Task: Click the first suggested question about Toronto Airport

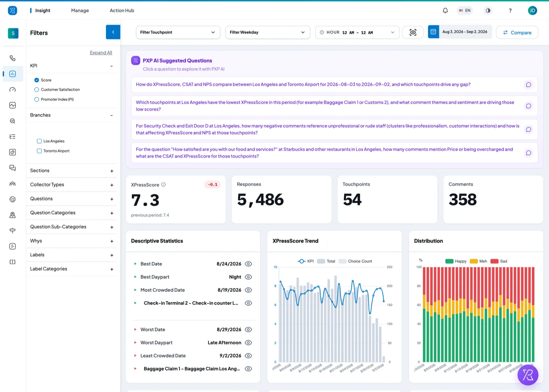Action: coord(334,85)
